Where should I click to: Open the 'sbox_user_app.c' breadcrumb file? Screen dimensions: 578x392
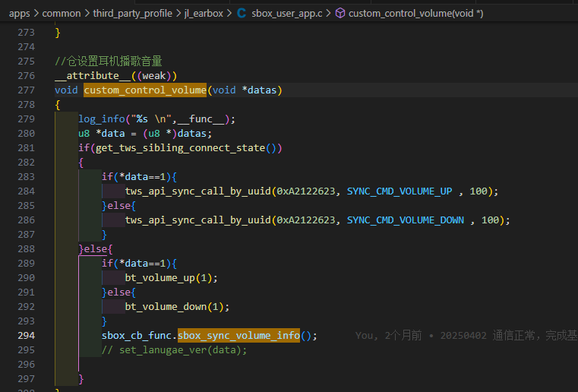point(287,14)
